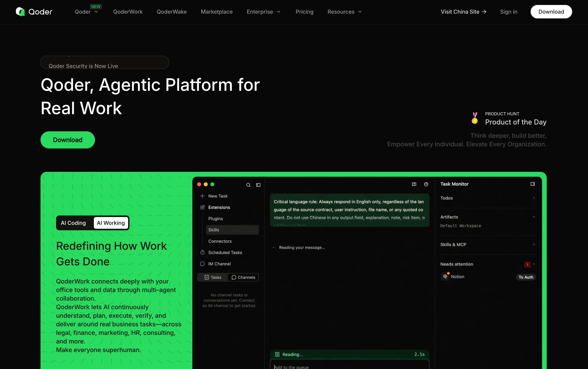
Task: Collapse the Task Monitor panel icon
Action: pyautogui.click(x=533, y=184)
